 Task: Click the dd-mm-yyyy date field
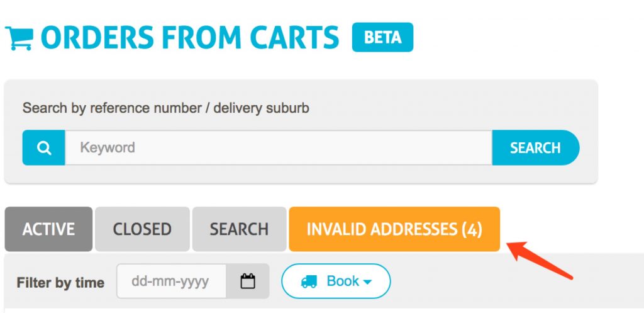tap(171, 282)
